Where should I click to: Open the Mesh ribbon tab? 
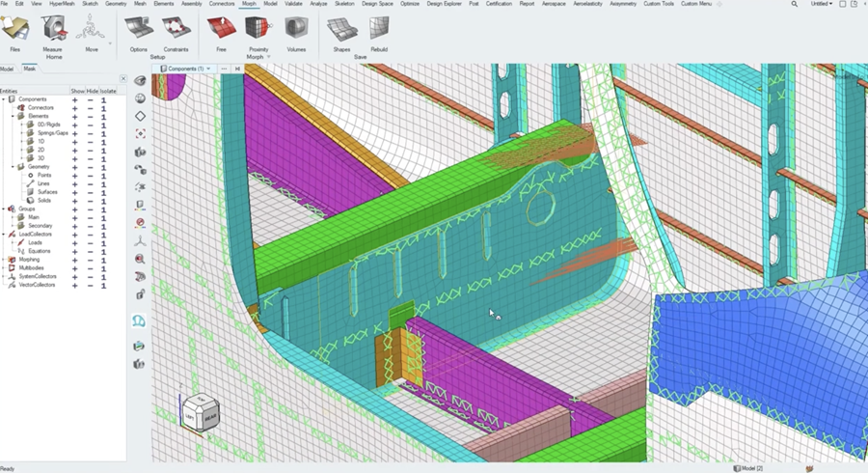(x=140, y=4)
